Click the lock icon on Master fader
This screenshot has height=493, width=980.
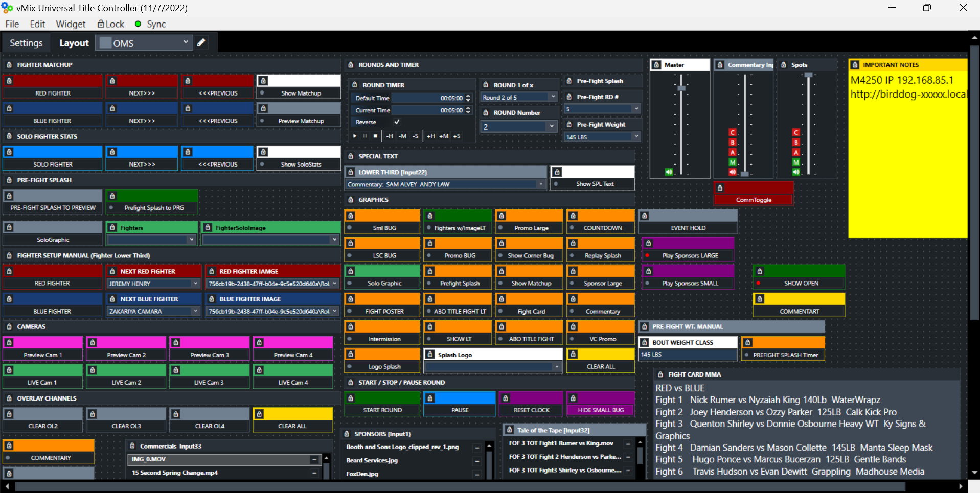[656, 65]
